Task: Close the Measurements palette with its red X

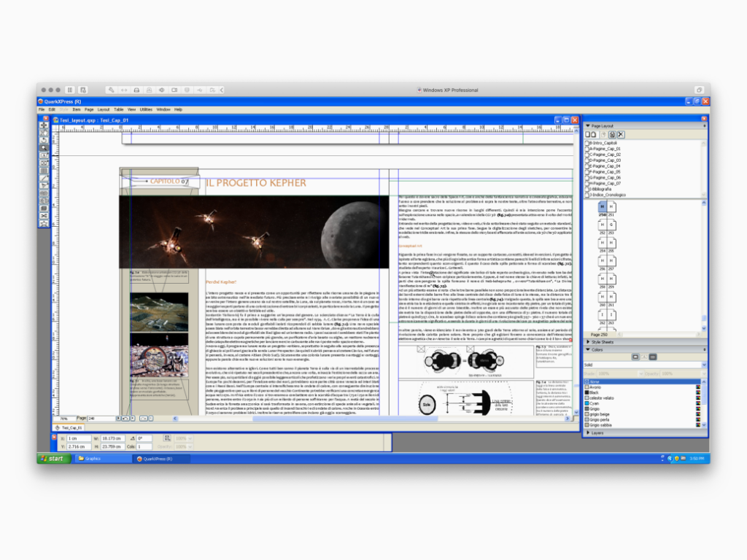Action: pyautogui.click(x=54, y=437)
